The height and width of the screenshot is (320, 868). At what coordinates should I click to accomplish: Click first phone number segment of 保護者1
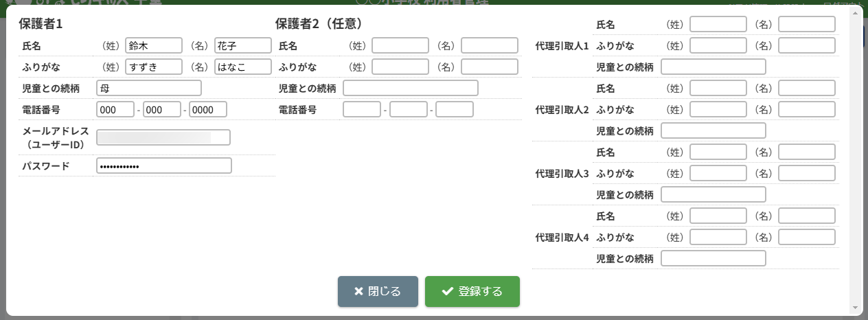[x=115, y=109]
